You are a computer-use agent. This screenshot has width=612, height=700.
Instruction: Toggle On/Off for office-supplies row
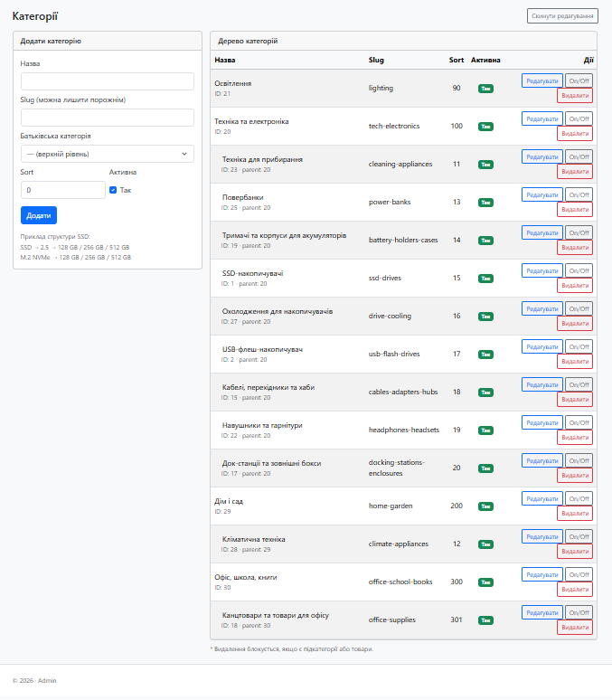coord(579,612)
